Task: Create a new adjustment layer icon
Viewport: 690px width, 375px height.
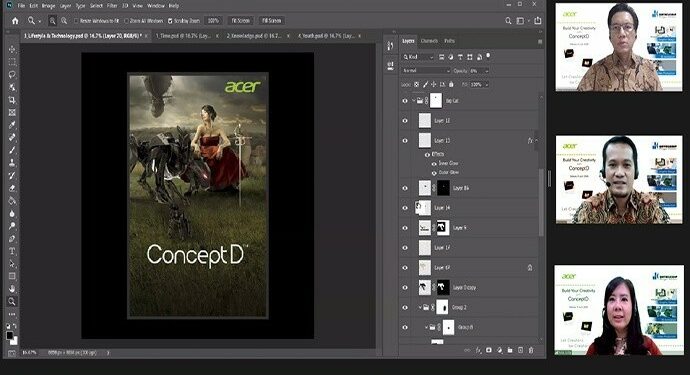Action: (499, 350)
